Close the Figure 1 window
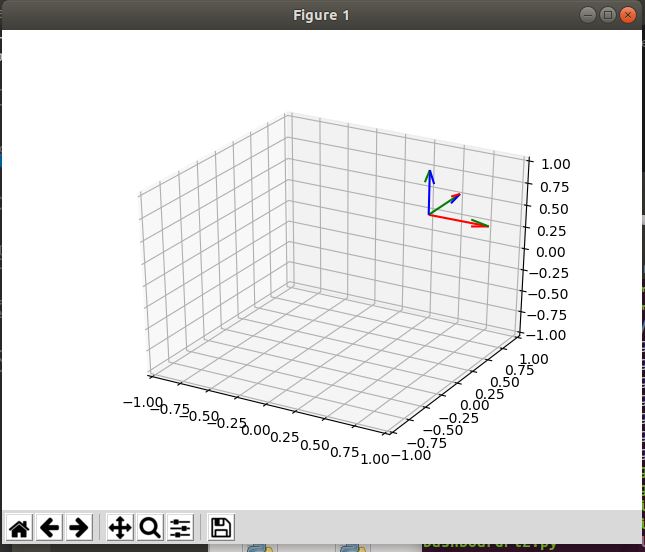645x552 pixels. tap(628, 15)
